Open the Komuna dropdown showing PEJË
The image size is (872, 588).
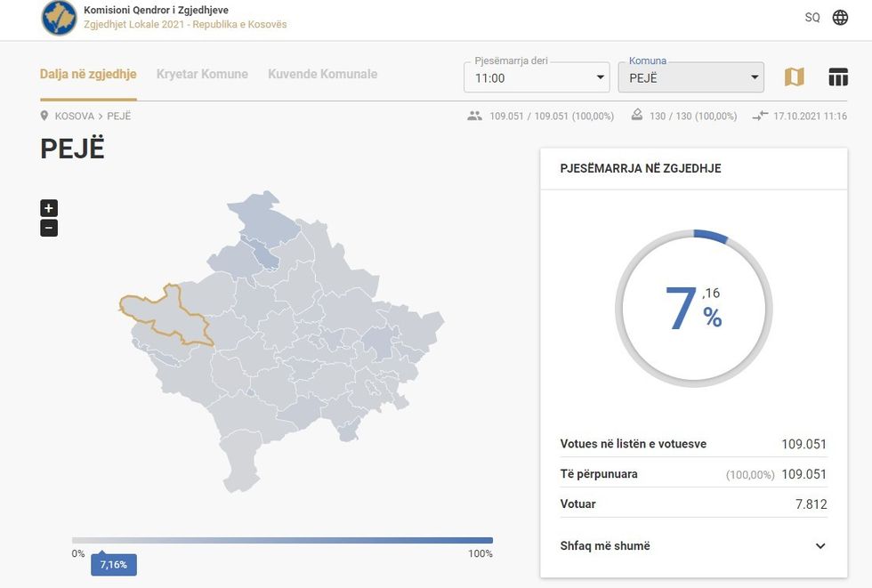(690, 78)
